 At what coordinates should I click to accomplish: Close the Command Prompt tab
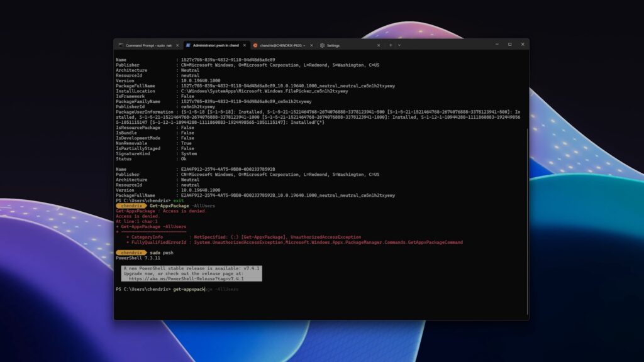177,45
